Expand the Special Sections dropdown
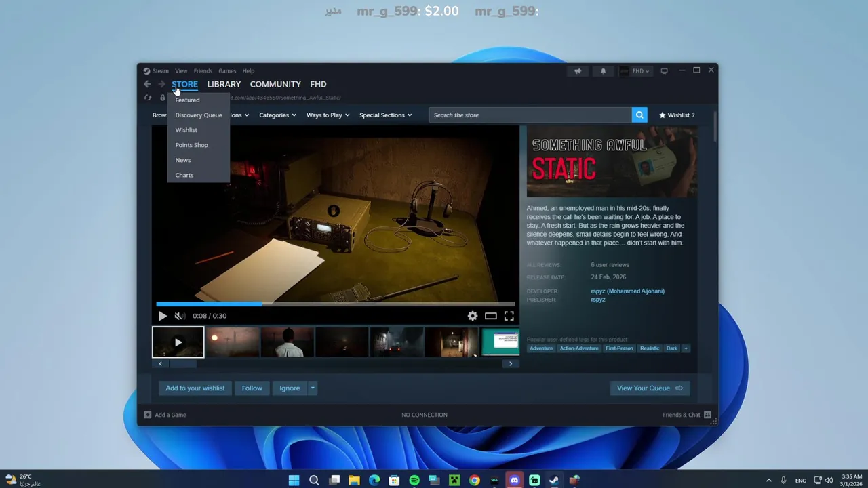The image size is (868, 488). (x=386, y=115)
